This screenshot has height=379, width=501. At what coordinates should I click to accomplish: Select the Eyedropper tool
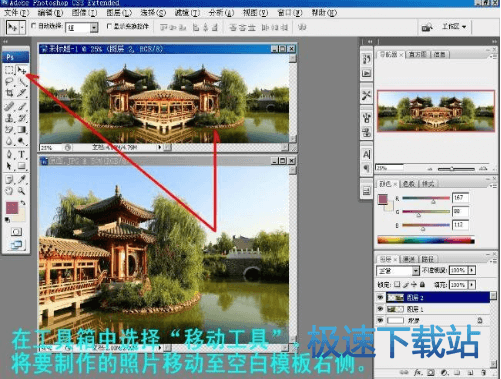(x=22, y=180)
